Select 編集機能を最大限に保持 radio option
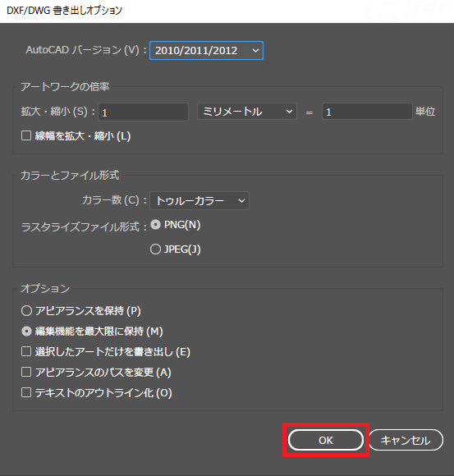 (27, 332)
